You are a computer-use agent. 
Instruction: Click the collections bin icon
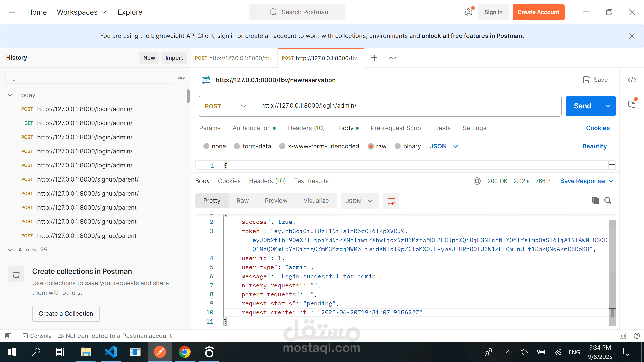point(16,274)
